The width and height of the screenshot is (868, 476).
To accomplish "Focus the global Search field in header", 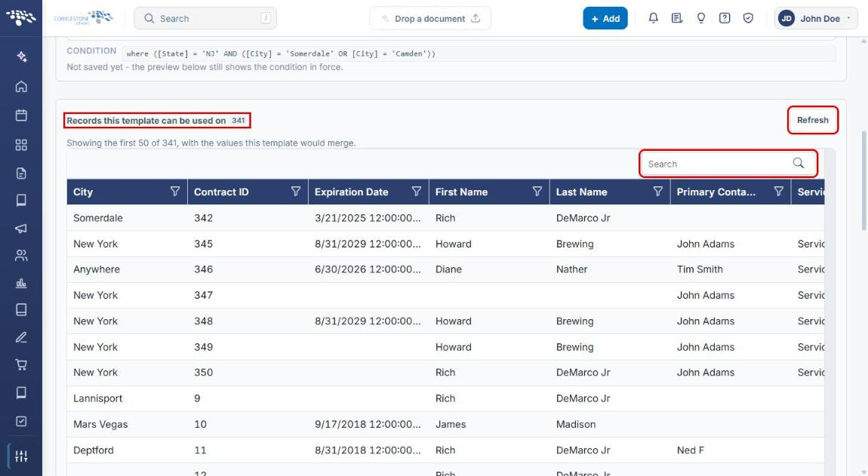I will (205, 18).
